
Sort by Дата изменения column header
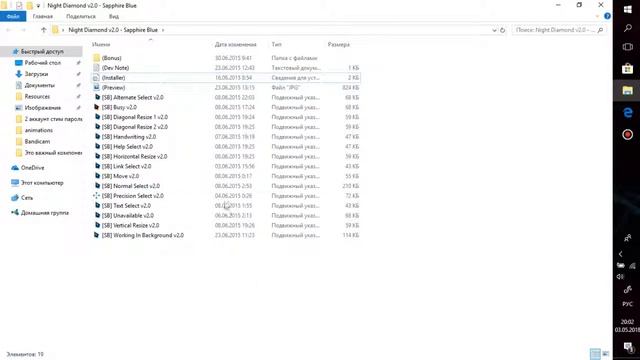tap(236, 44)
